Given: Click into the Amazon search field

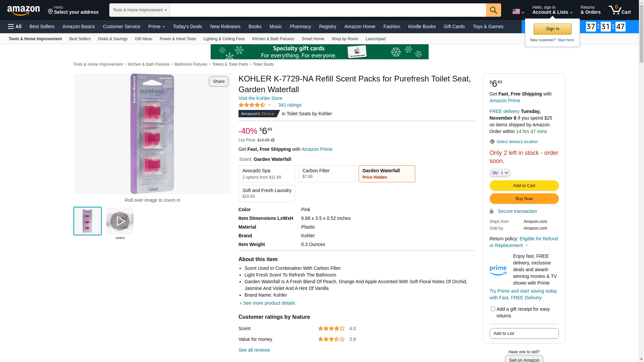Looking at the screenshot, I should tap(328, 10).
